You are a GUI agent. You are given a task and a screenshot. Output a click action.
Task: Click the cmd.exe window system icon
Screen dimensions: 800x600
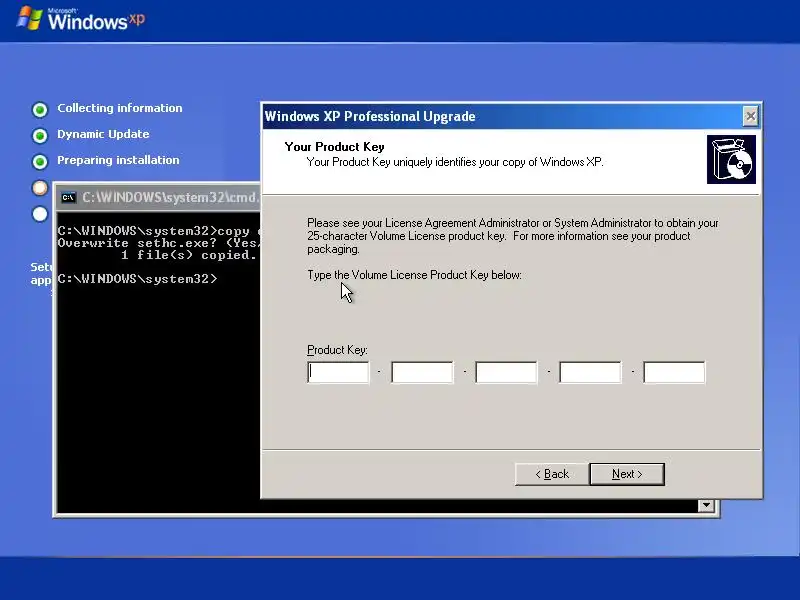(x=68, y=197)
